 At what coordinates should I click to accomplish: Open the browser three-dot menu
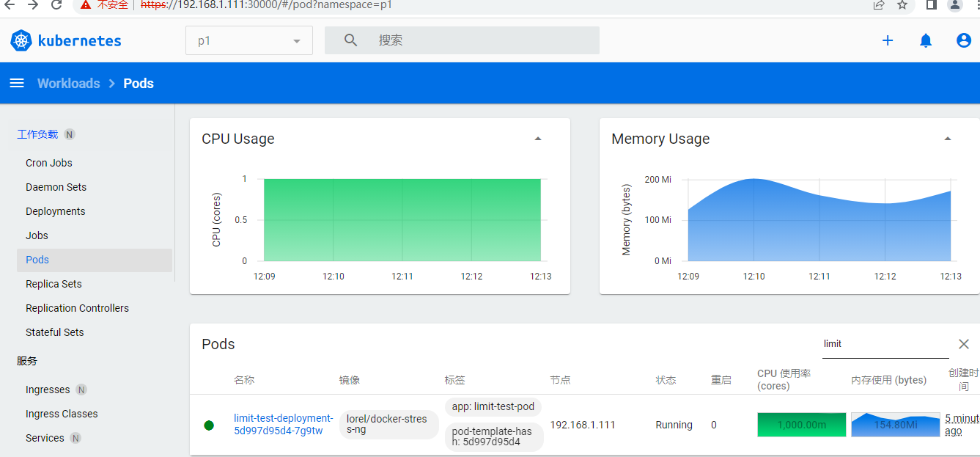coord(977,5)
